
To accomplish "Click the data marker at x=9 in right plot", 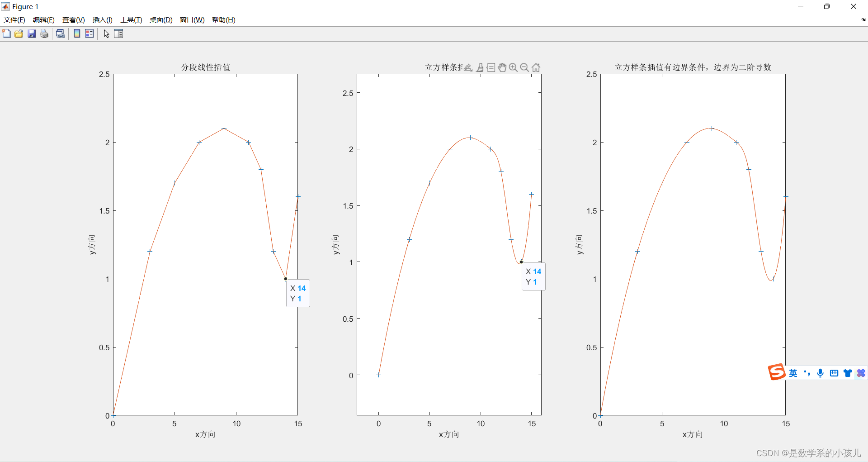I will click(x=712, y=129).
